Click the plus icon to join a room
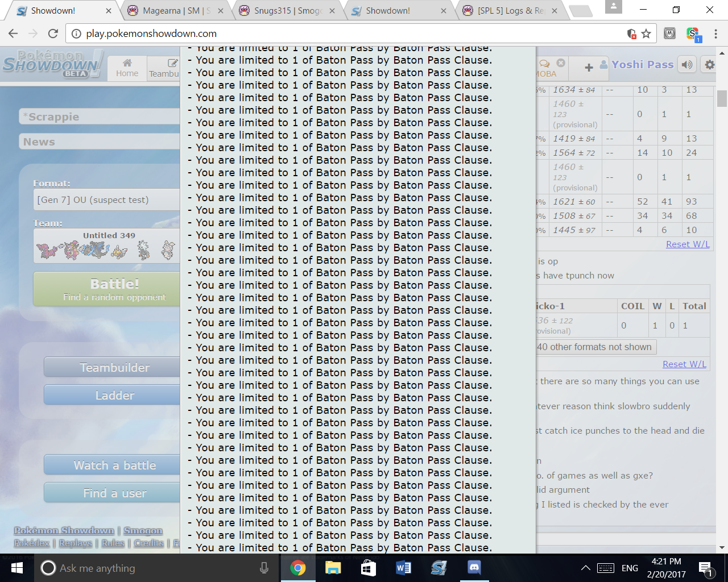Image resolution: width=728 pixels, height=582 pixels. click(x=589, y=68)
